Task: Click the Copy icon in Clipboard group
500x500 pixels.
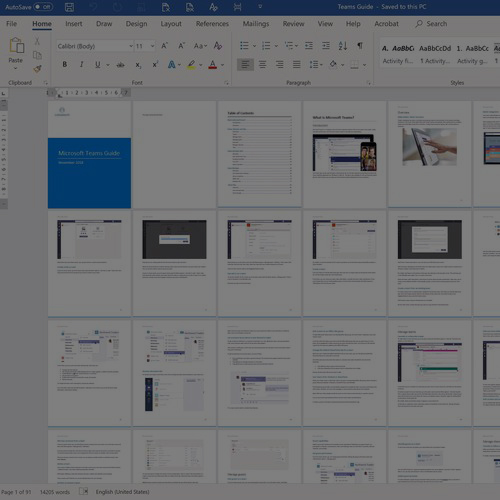Action: tap(37, 55)
